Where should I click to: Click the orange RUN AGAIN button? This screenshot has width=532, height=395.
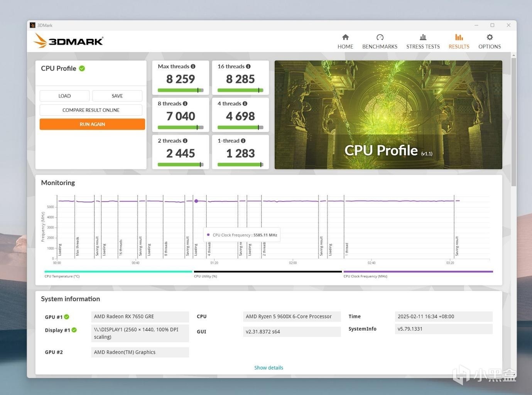[92, 124]
